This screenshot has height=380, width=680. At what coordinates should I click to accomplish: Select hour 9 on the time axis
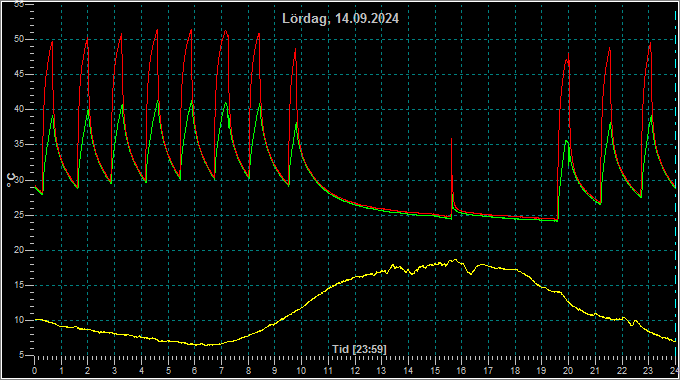tap(275, 371)
